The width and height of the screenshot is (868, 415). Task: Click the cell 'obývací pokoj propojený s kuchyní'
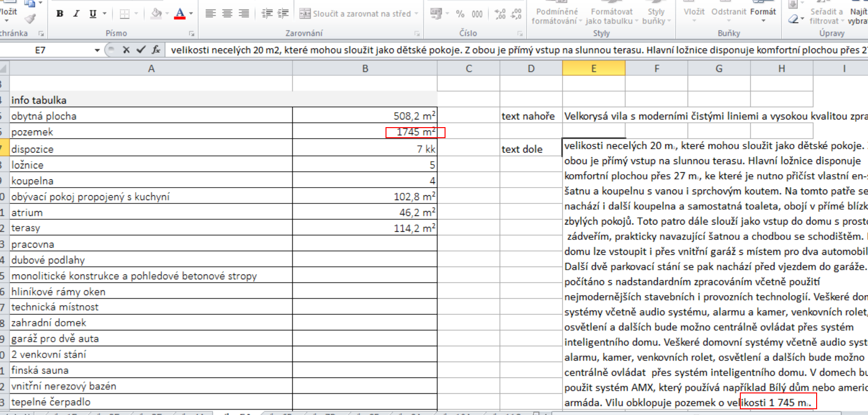tap(151, 196)
